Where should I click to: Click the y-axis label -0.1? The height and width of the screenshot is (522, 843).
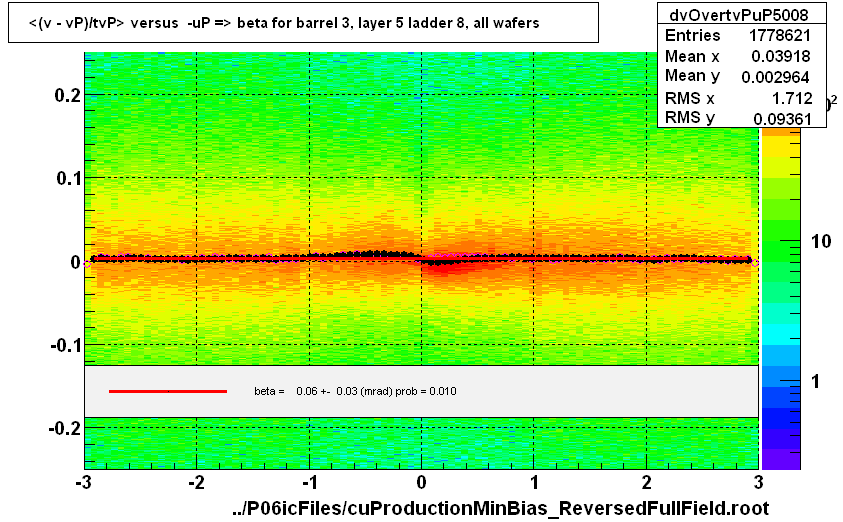66,345
